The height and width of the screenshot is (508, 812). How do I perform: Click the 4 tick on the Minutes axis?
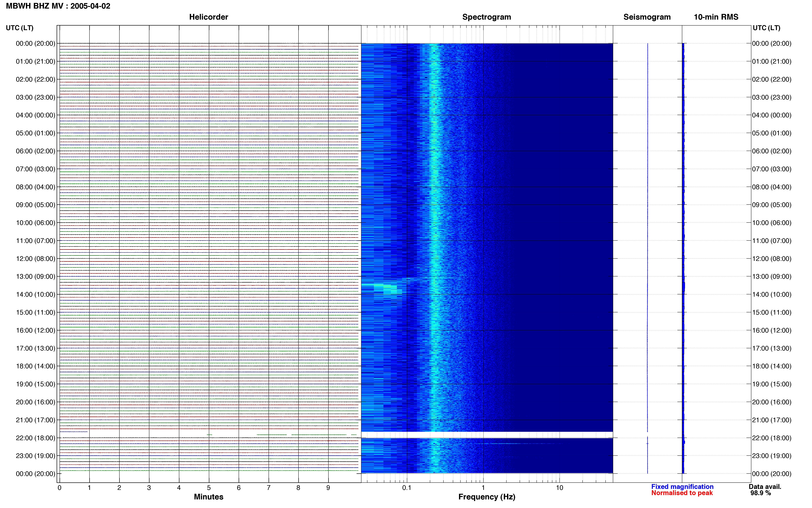point(179,487)
